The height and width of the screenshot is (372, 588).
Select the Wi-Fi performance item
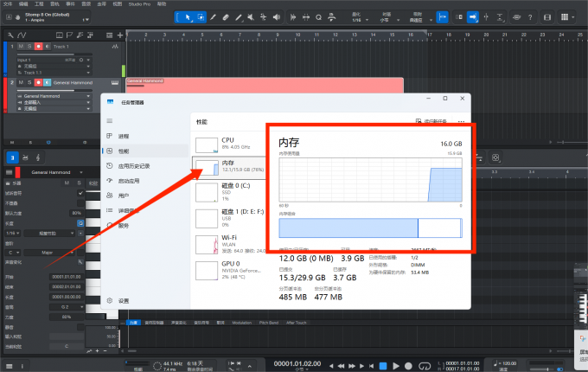pos(229,244)
